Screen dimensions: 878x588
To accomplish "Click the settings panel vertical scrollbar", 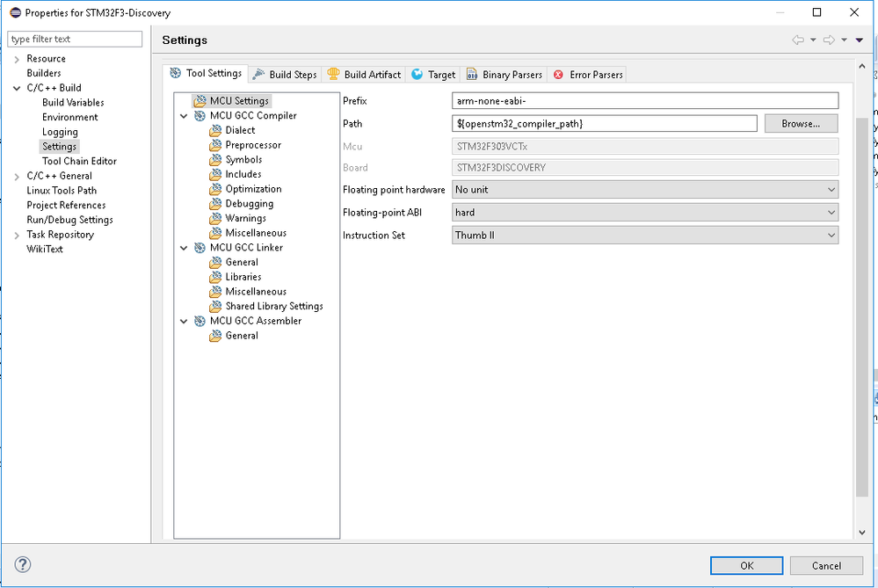I will click(x=862, y=308).
